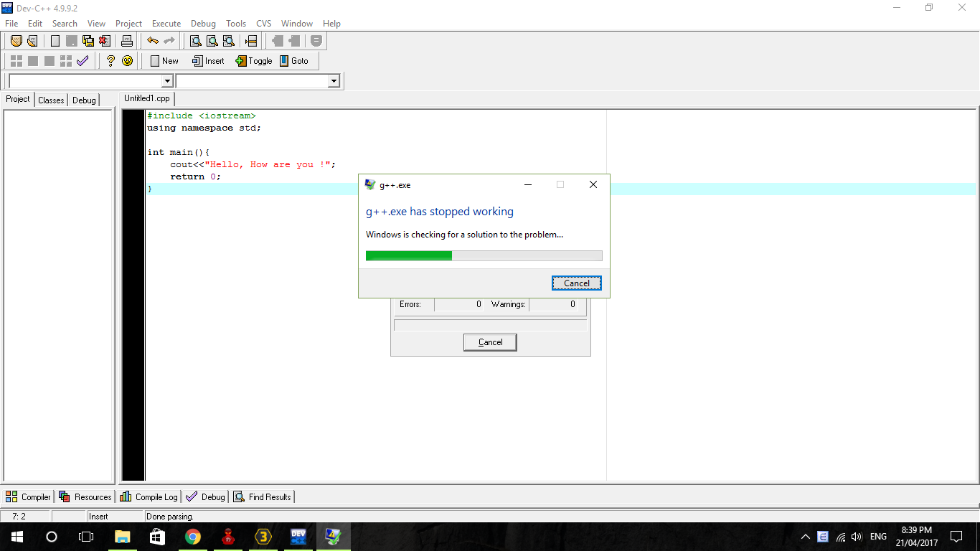Click the About smiley face icon

(127, 61)
